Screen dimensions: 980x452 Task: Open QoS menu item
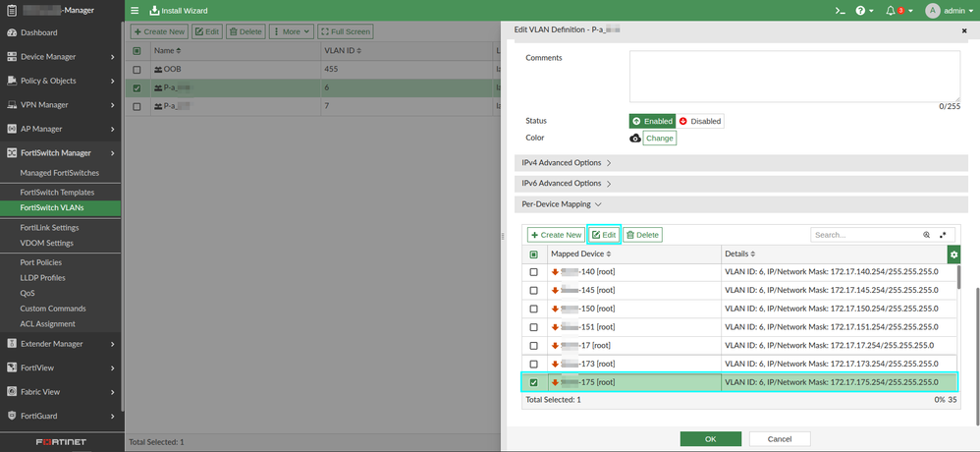pos(27,293)
